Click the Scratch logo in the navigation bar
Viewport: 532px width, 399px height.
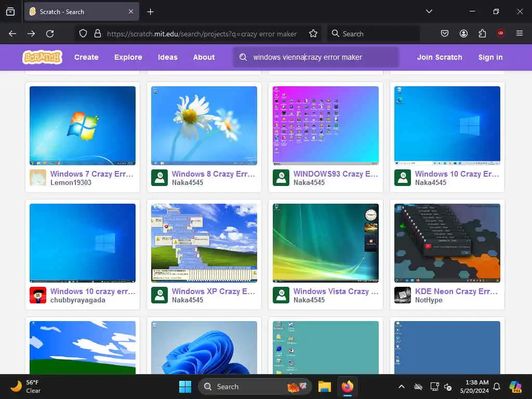42,57
